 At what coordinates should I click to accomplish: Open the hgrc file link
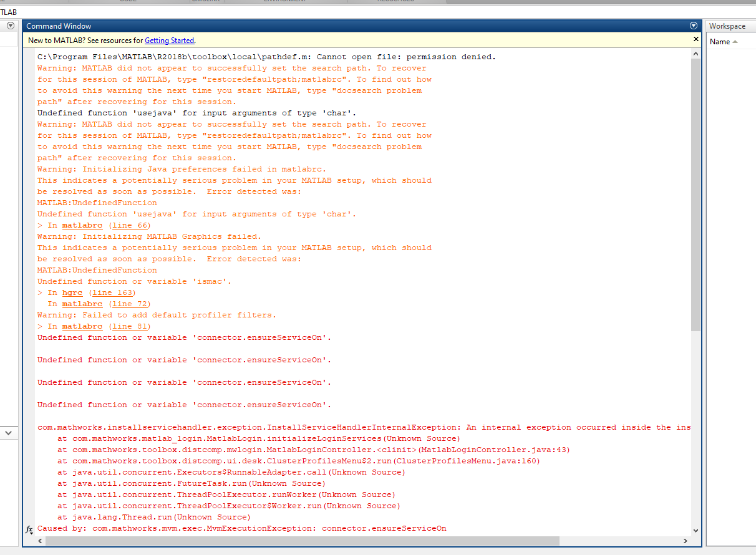[x=72, y=292]
